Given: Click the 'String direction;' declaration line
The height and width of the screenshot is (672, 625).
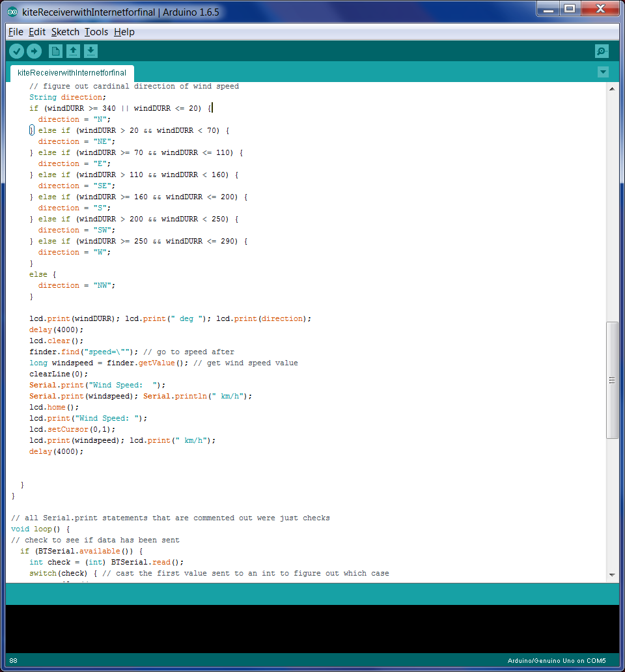Looking at the screenshot, I should point(67,97).
